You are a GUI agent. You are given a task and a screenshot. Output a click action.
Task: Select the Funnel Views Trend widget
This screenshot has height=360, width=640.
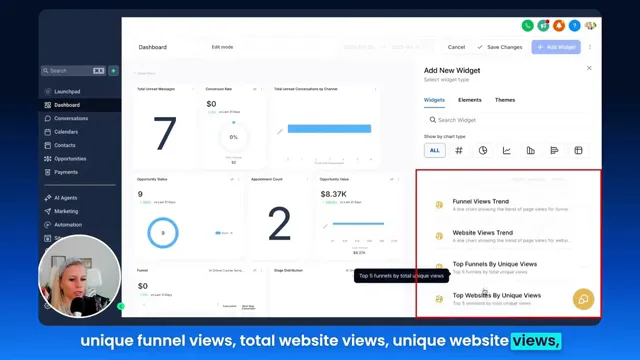506,205
